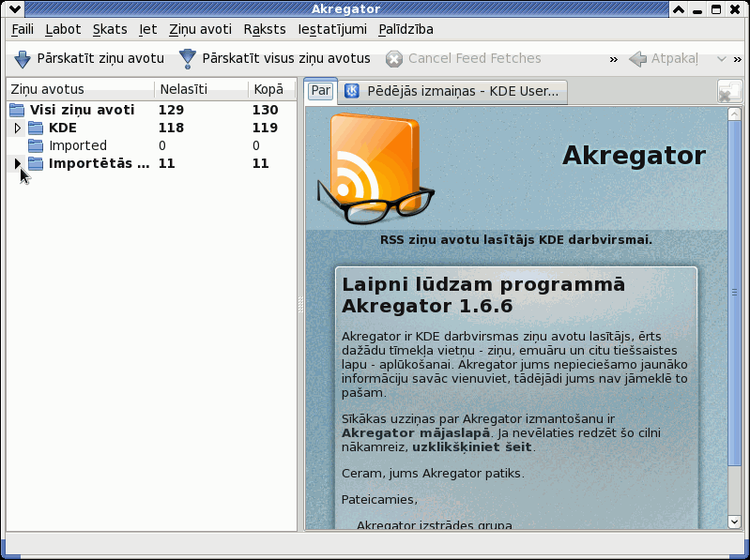Click heading Laipni lūdzam programmā Akregator 1.6.6
The width and height of the screenshot is (750, 560).
[483, 295]
